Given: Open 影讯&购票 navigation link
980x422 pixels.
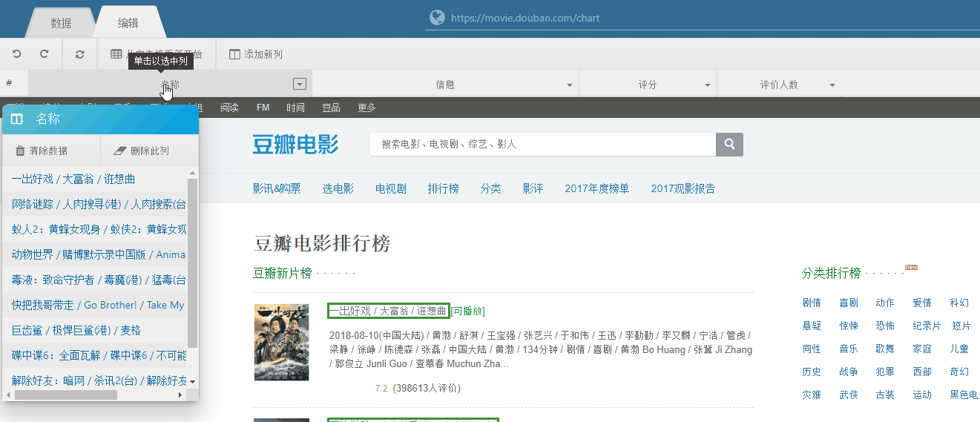Looking at the screenshot, I should pyautogui.click(x=277, y=188).
